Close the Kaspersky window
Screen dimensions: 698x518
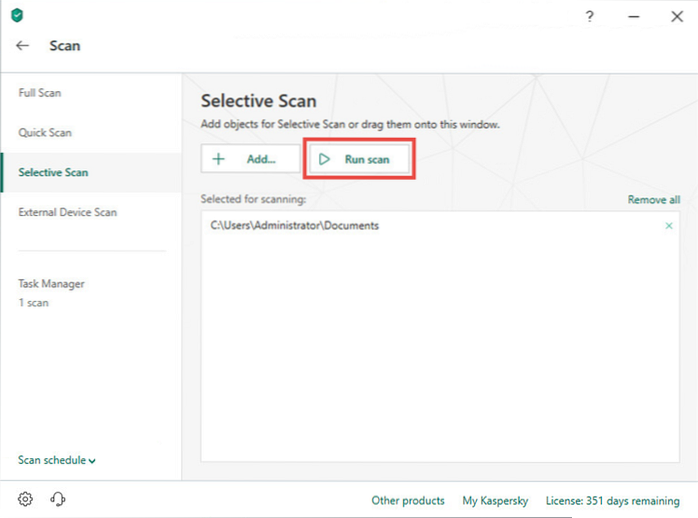click(x=677, y=16)
